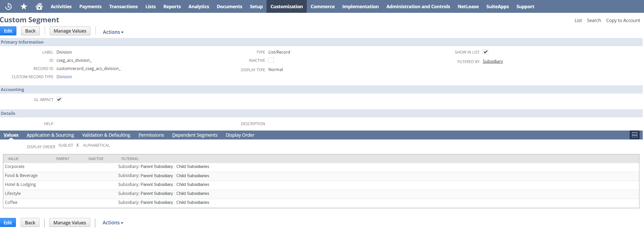
Task: Follow the Subsidiary filtered-by link
Action: (493, 61)
